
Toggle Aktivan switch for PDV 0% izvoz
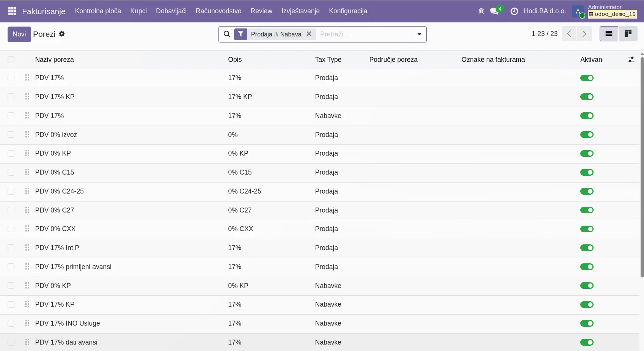(587, 135)
